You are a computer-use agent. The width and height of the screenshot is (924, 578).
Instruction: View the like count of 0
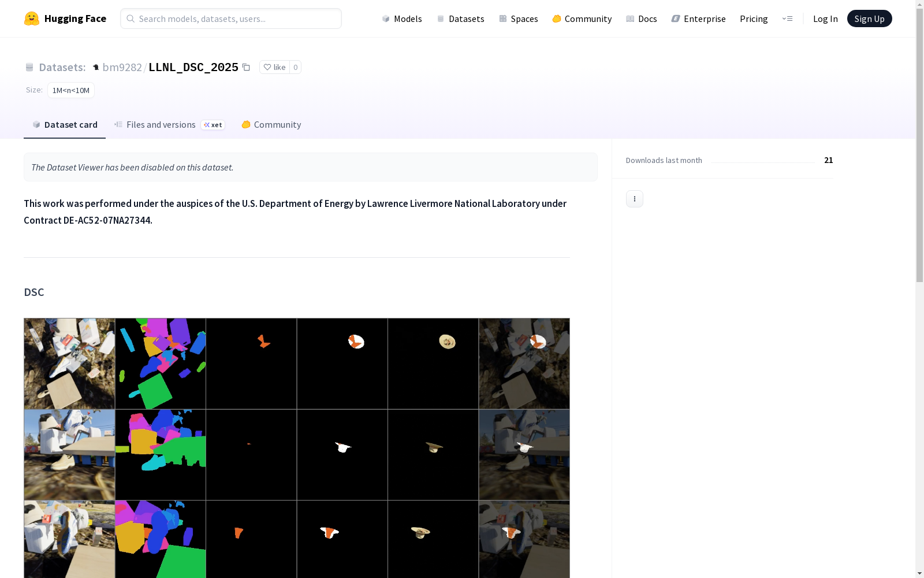pyautogui.click(x=295, y=67)
